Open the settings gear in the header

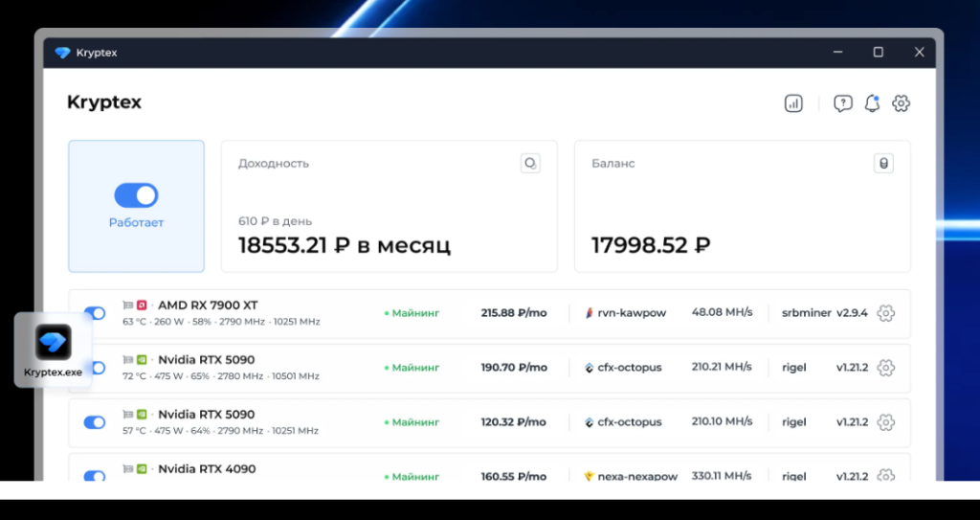point(901,103)
